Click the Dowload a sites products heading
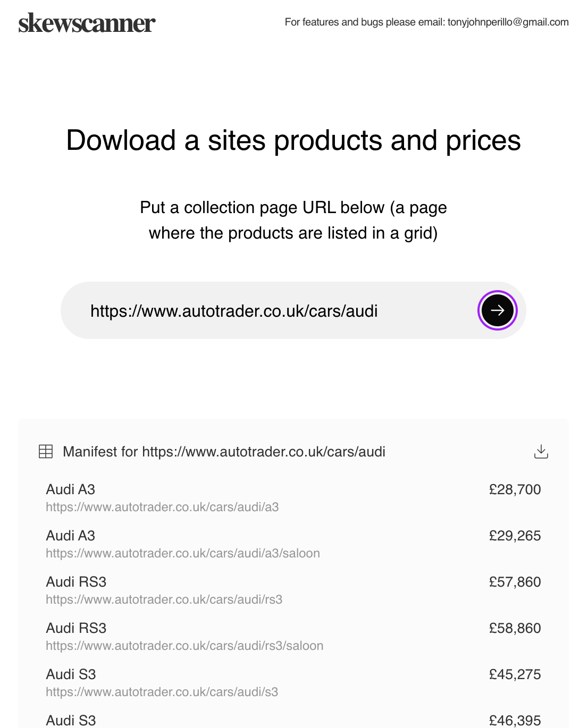Viewport: 588px width, 728px height. click(293, 141)
